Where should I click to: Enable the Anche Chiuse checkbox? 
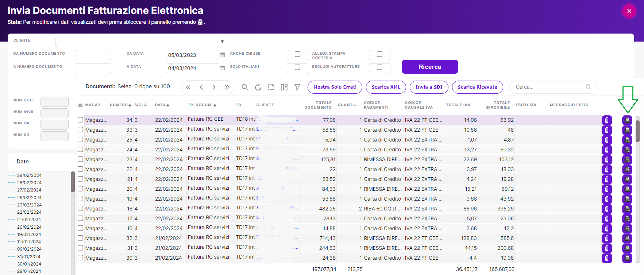[x=297, y=54]
